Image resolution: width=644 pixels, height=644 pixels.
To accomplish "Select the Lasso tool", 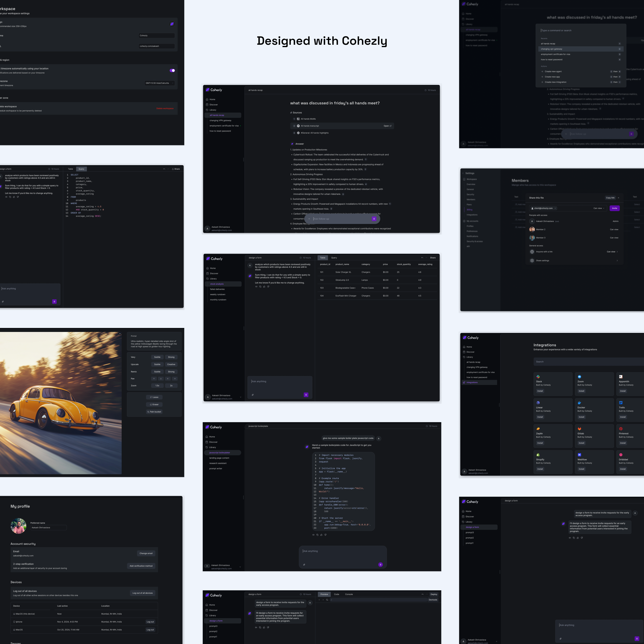I will point(154,397).
